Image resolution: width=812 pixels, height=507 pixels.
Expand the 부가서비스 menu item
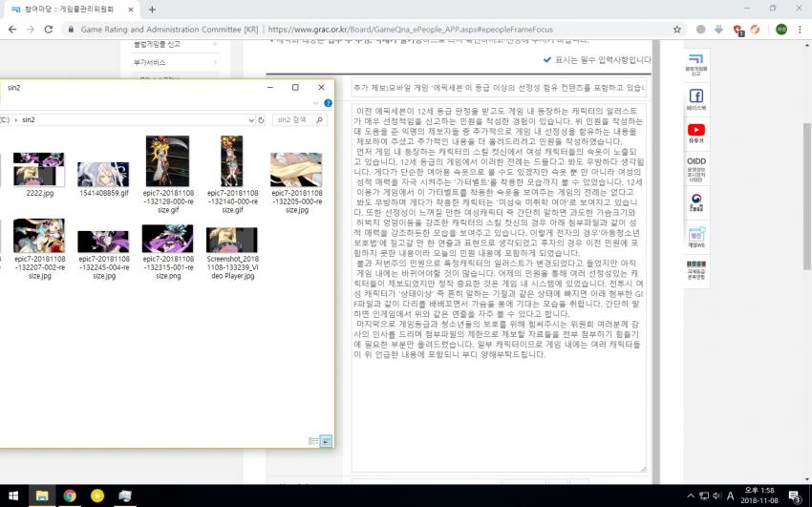click(174, 62)
